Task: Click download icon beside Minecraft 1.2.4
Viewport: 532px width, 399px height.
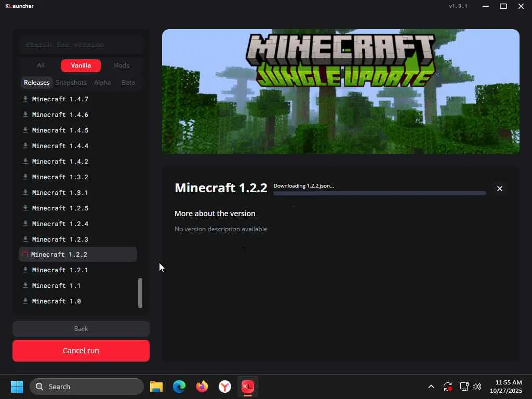Action: point(25,223)
